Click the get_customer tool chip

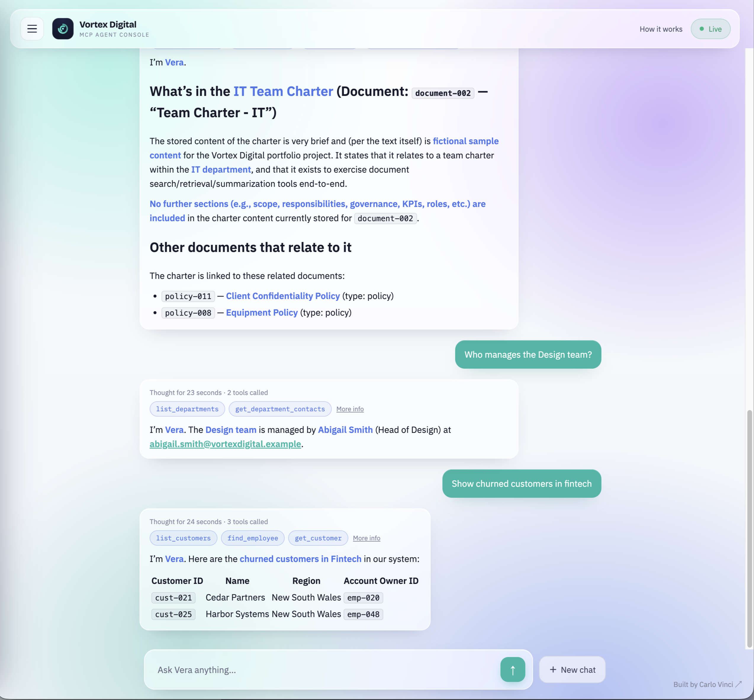pos(318,538)
